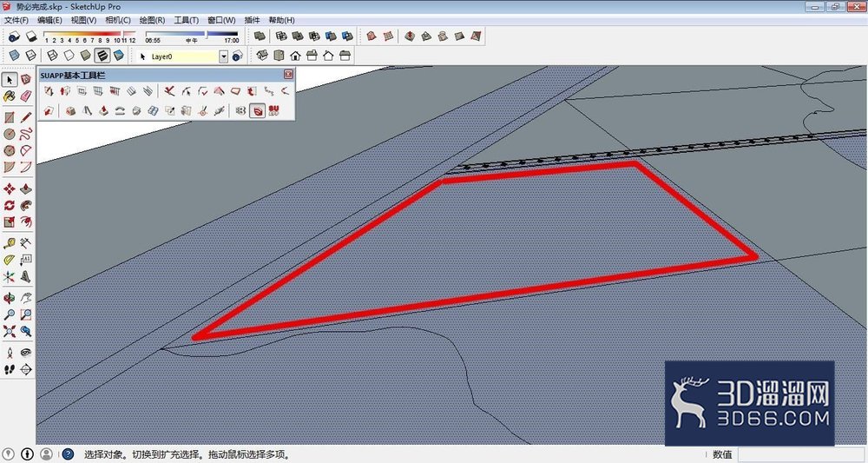Open the 绘图(R) menu
The height and width of the screenshot is (463, 868).
pyautogui.click(x=152, y=20)
